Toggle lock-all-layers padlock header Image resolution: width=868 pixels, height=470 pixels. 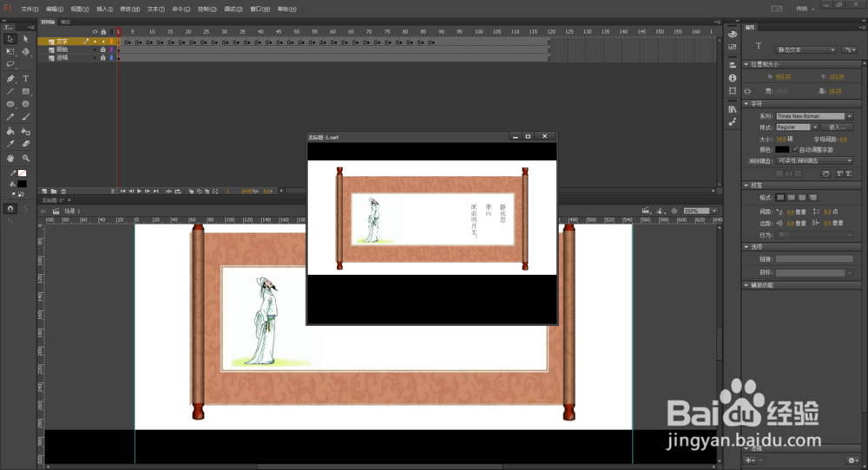[x=103, y=32]
